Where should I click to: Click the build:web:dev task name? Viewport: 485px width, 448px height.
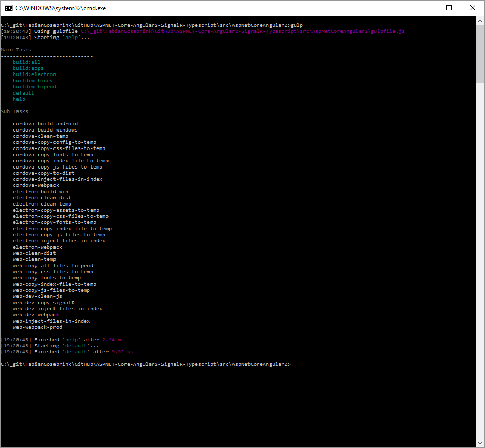pyautogui.click(x=33, y=81)
